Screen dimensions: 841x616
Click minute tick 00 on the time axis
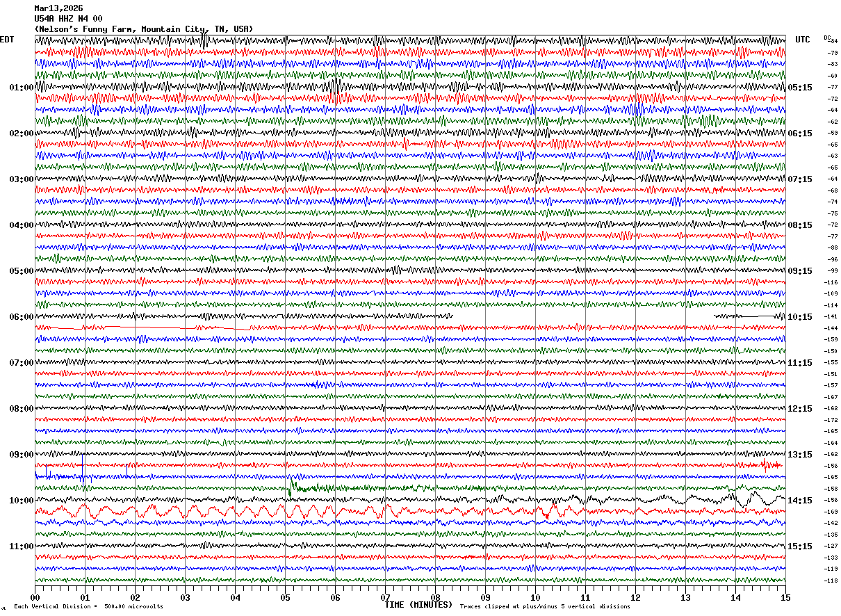[x=35, y=597]
